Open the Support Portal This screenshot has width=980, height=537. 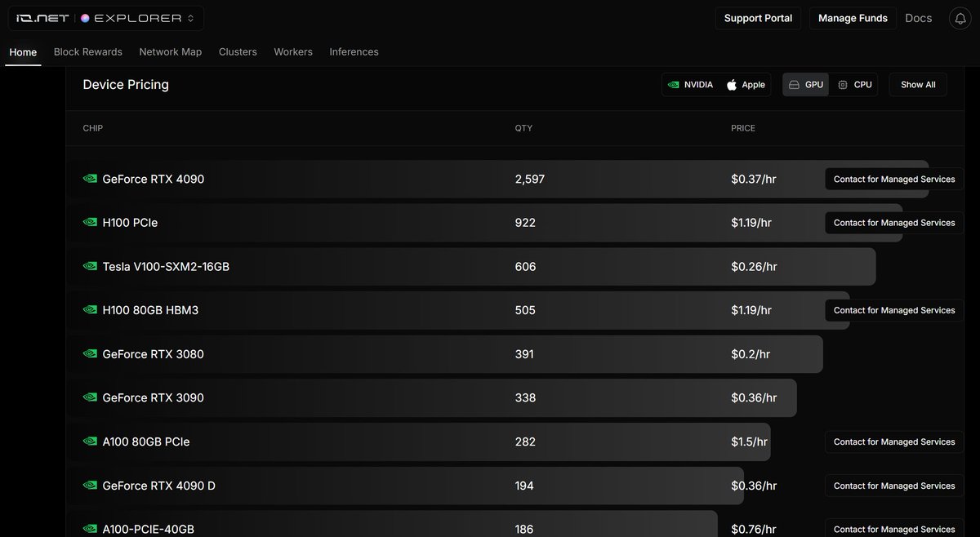coord(758,18)
